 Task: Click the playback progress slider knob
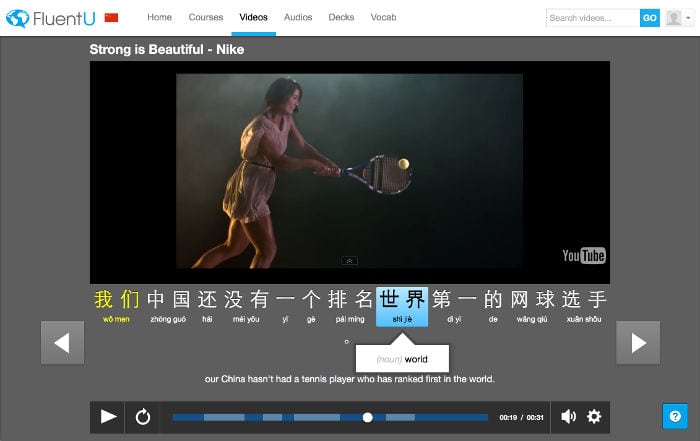click(x=367, y=417)
